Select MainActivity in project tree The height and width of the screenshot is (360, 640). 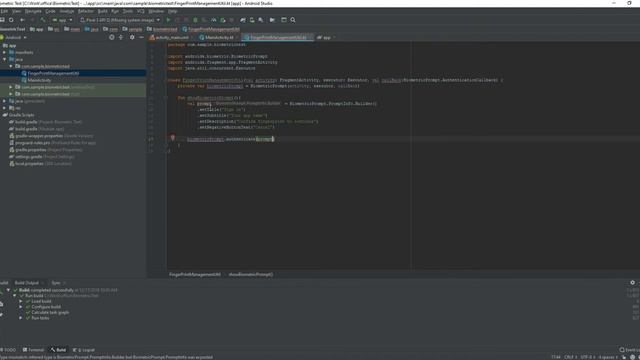click(x=39, y=80)
